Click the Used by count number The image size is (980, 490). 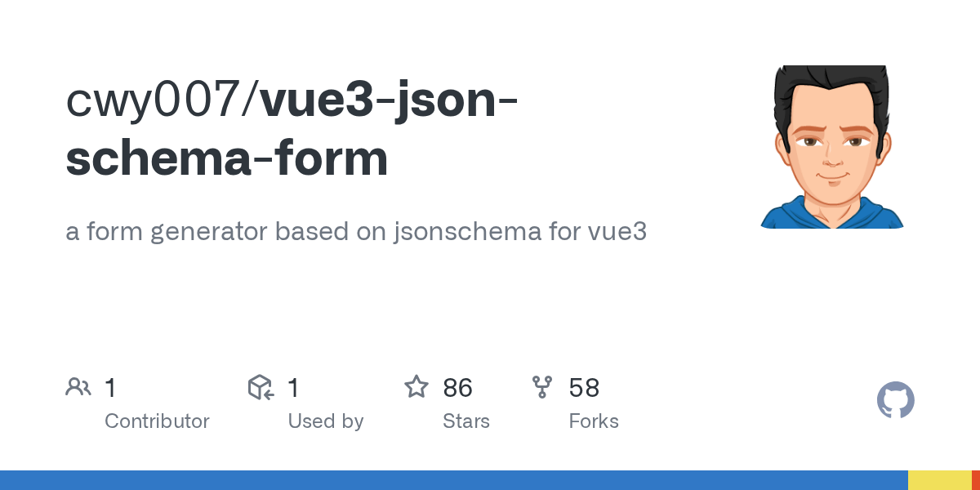click(292, 388)
